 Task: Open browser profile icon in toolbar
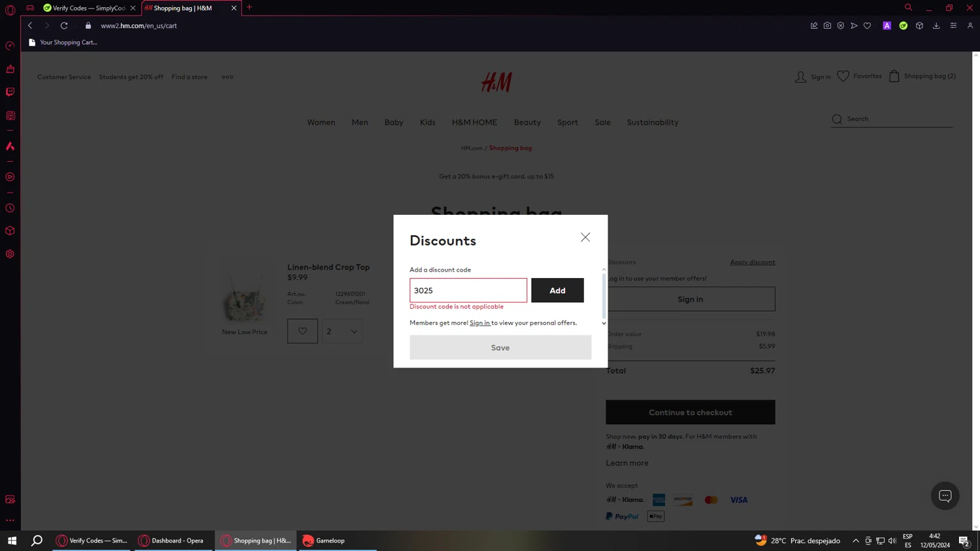970,25
